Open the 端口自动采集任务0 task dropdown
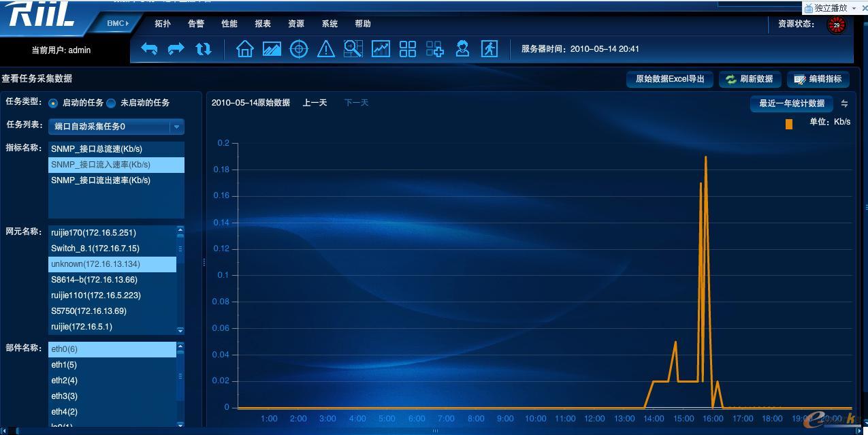 click(x=112, y=126)
